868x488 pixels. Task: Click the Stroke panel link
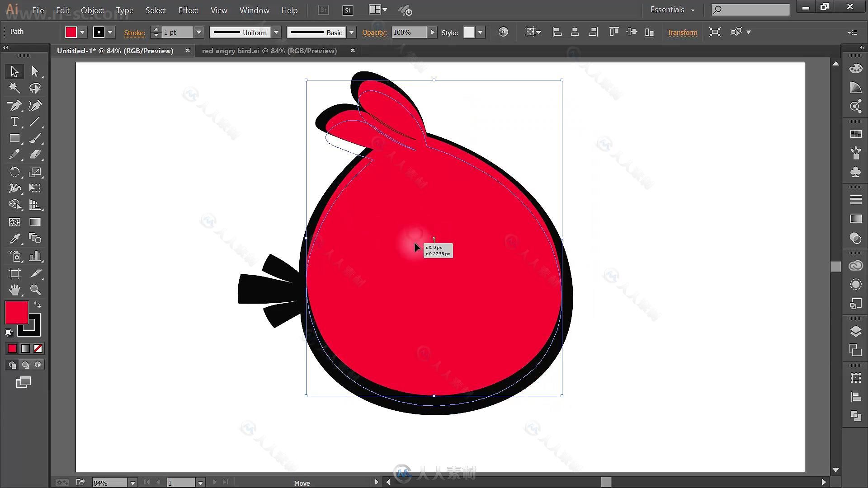[x=135, y=33]
